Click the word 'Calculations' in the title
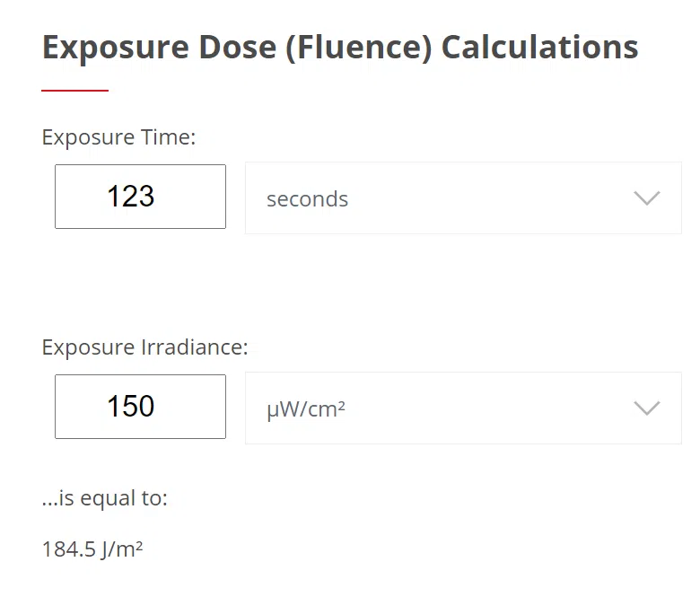700x597 pixels. (539, 47)
